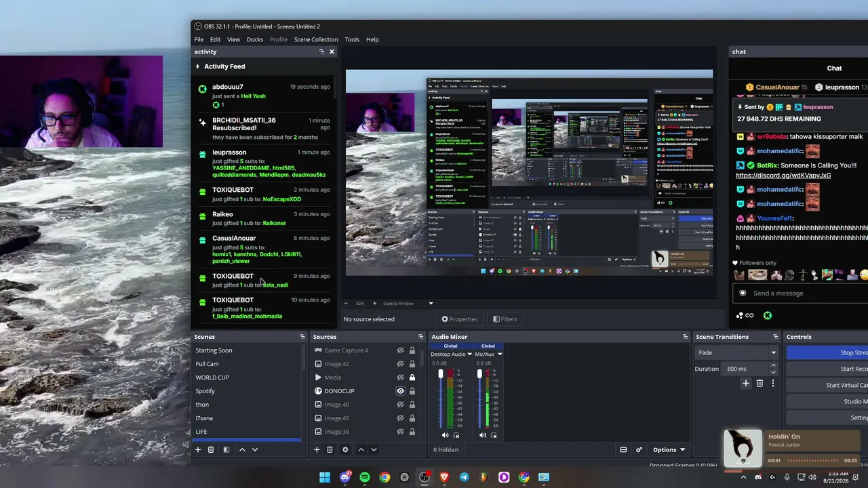Open the discord.gg link in chat
The image size is (868, 488).
click(x=783, y=176)
